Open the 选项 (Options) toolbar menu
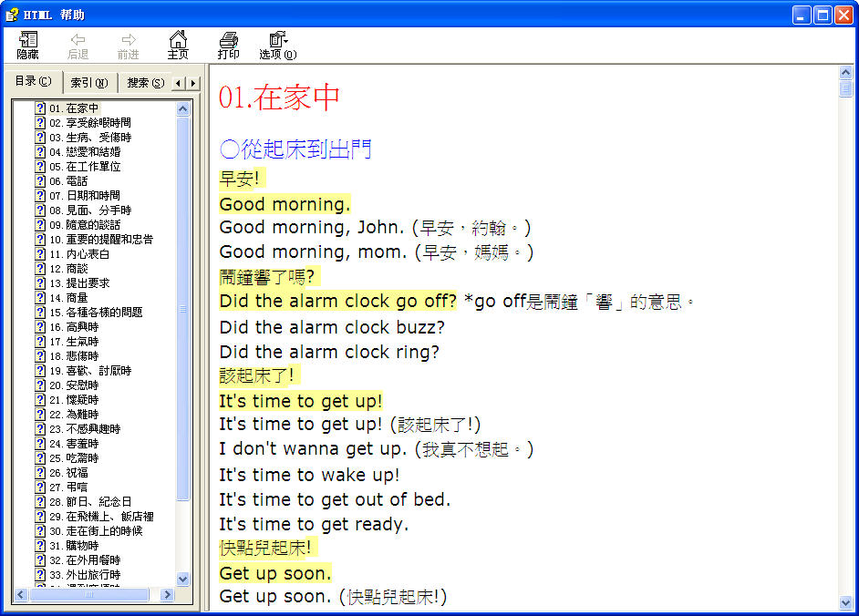 [277, 45]
